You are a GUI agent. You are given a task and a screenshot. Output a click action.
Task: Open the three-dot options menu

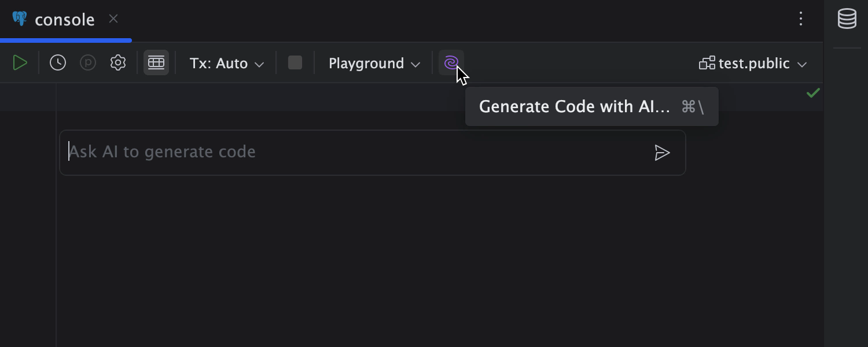pos(801,19)
